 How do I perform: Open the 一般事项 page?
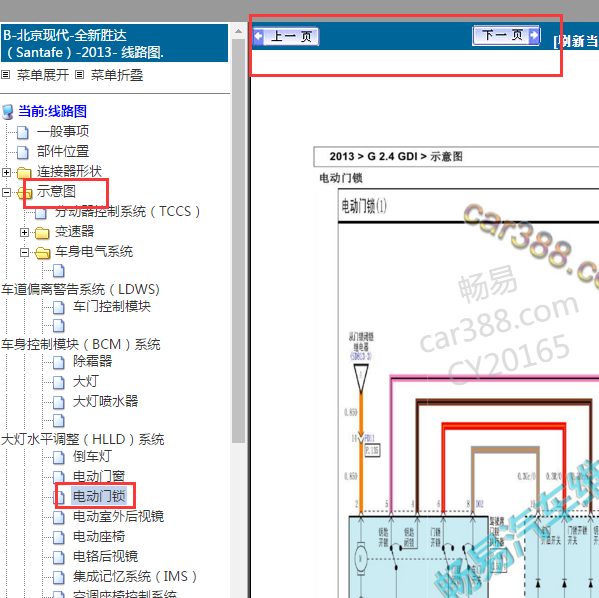coord(63,131)
